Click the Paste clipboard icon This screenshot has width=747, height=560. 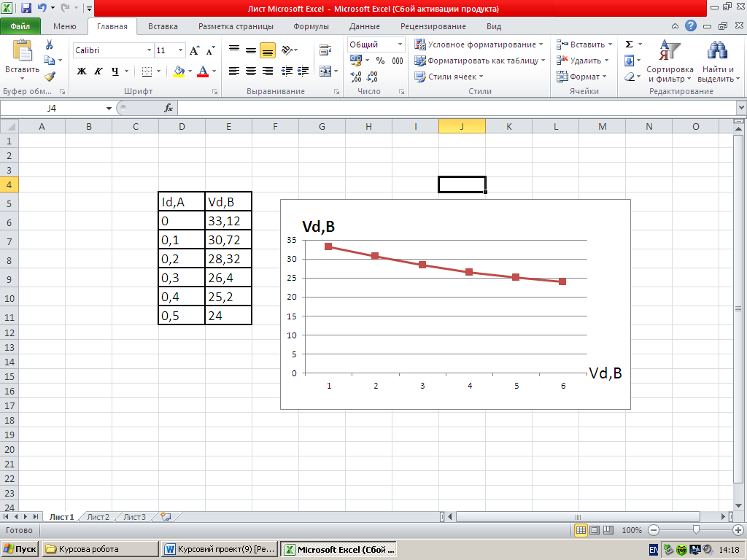22,50
